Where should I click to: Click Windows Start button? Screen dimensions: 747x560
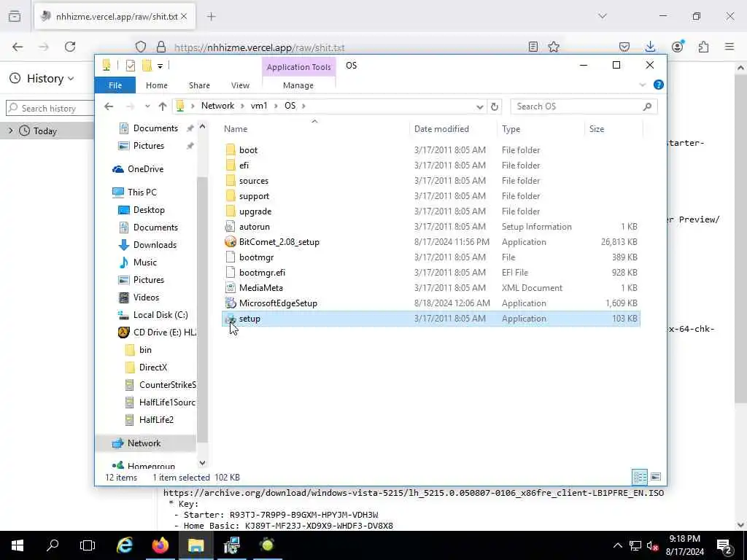pyautogui.click(x=18, y=545)
